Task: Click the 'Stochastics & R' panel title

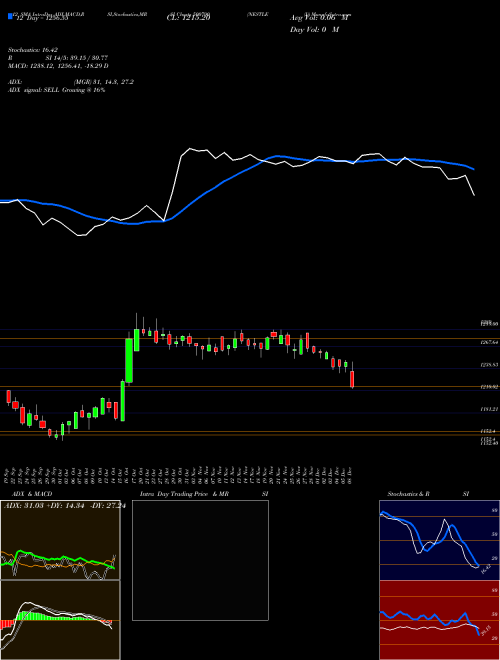Action: (x=408, y=494)
